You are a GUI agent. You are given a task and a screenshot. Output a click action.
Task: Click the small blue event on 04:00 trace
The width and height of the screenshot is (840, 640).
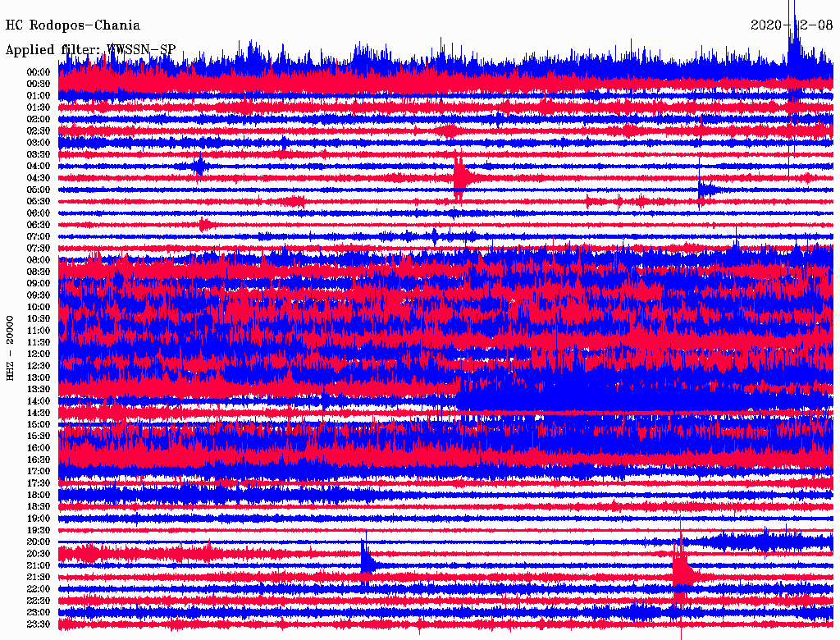click(x=199, y=166)
